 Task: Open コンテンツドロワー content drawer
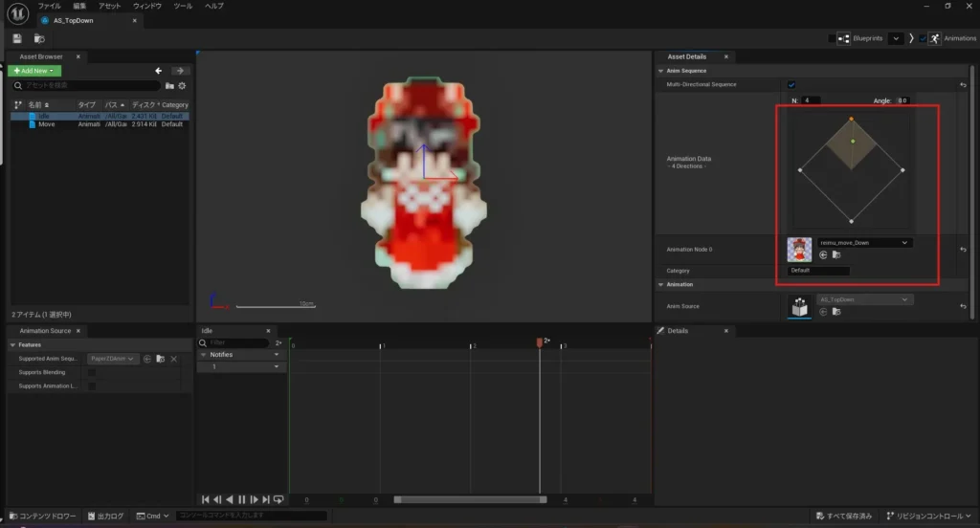42,517
